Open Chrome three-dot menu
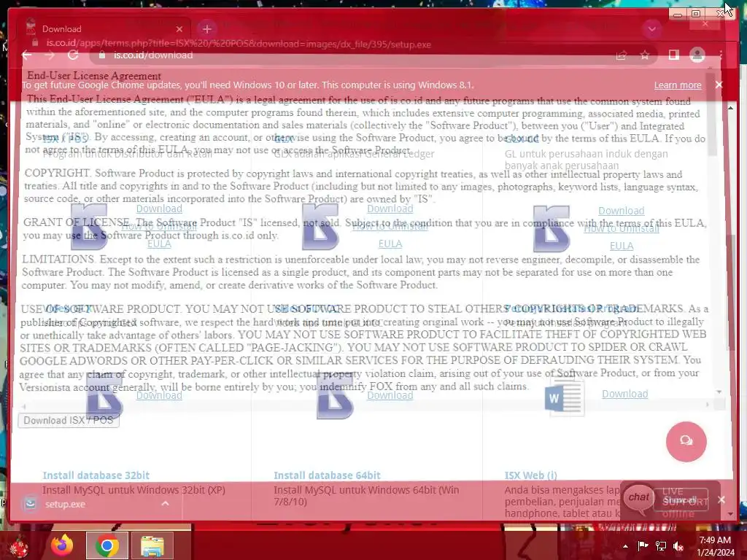Screen dimensions: 747x560 721,55
